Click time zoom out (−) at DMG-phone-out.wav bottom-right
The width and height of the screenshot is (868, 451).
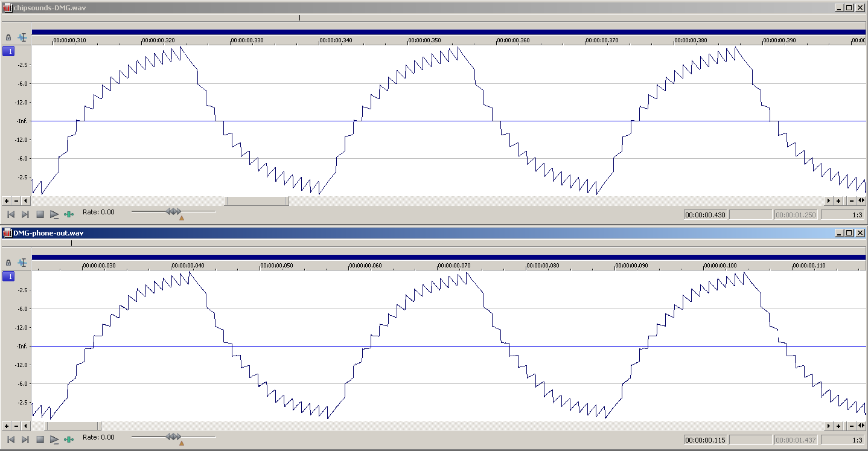[x=851, y=426]
